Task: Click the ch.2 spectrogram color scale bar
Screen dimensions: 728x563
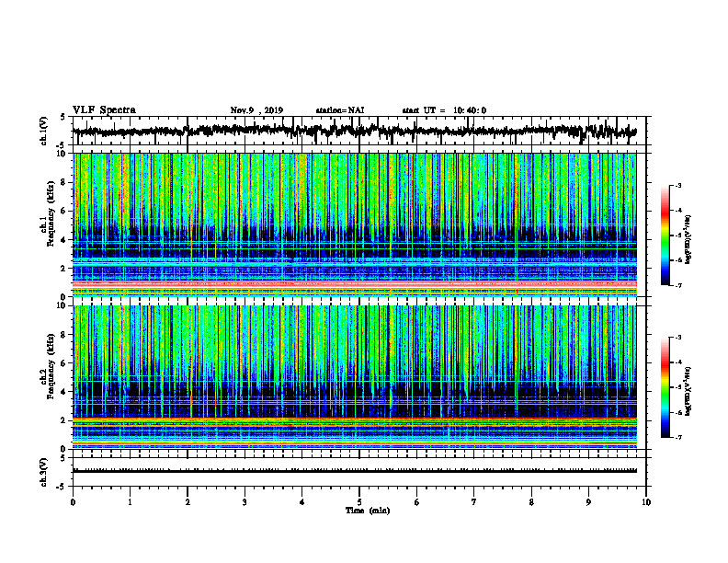Action: coord(665,387)
